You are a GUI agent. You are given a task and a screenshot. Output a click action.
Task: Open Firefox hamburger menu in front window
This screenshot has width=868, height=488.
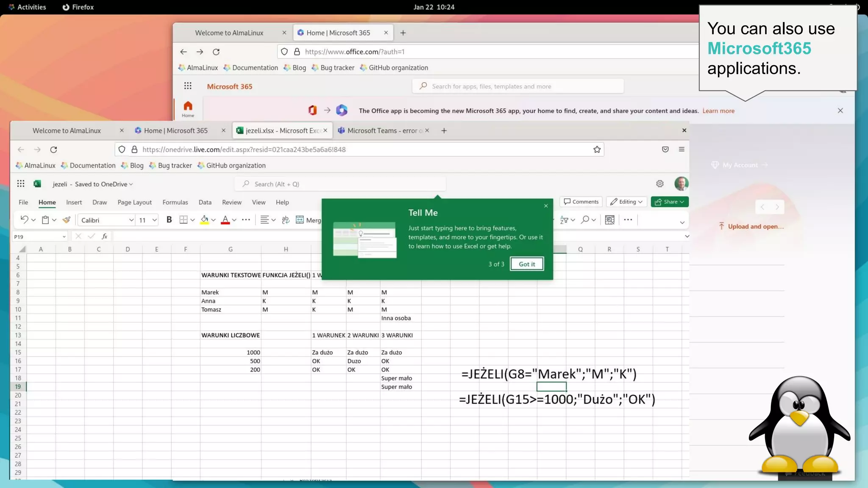[x=682, y=149]
